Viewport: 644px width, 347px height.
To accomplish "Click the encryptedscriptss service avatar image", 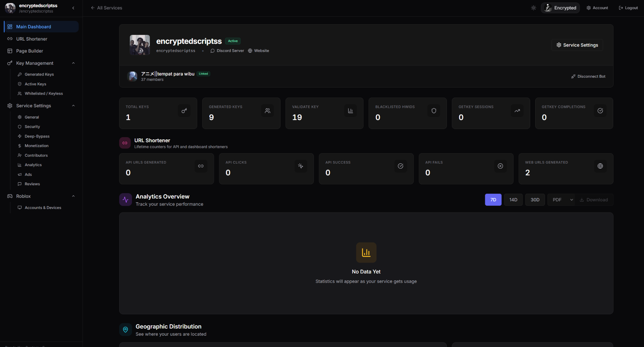I will [x=140, y=45].
